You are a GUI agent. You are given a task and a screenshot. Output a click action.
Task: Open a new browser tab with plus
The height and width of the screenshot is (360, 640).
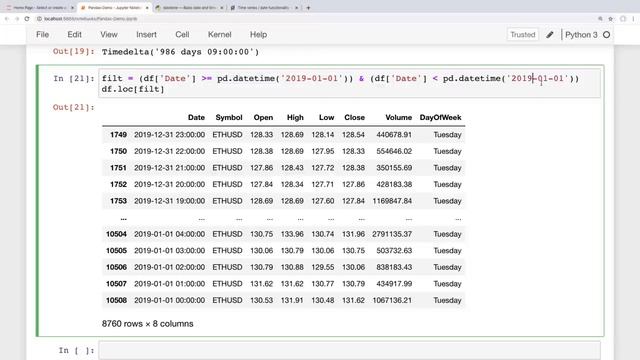308,7
